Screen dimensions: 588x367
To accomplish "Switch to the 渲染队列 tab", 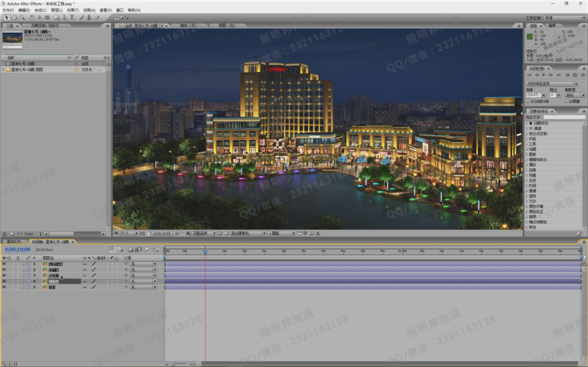I will click(x=14, y=242).
